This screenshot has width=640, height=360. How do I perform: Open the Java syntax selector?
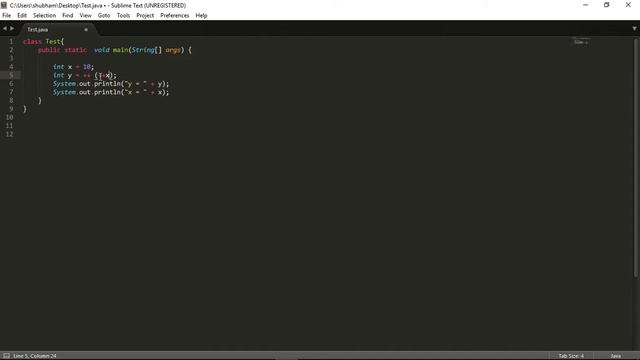point(616,356)
